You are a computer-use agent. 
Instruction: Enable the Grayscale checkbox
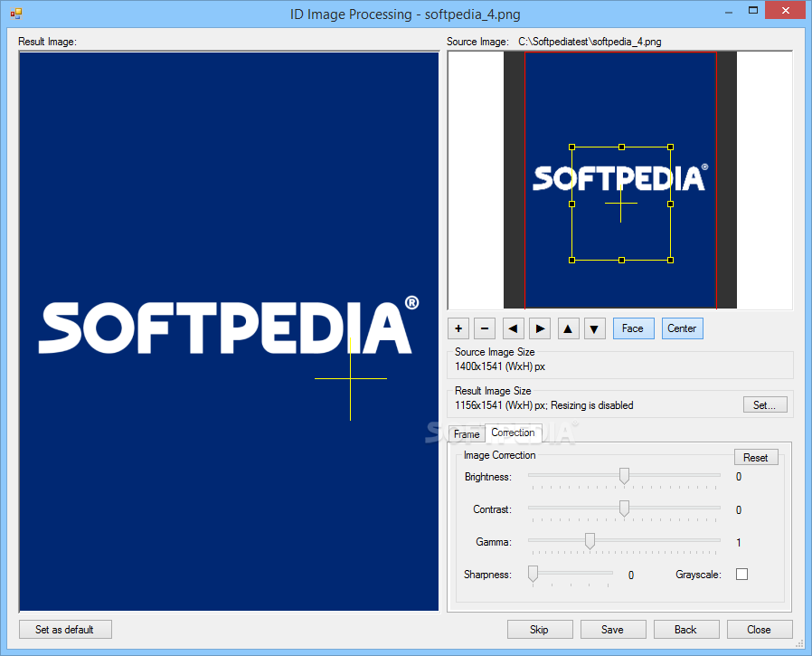click(x=741, y=575)
